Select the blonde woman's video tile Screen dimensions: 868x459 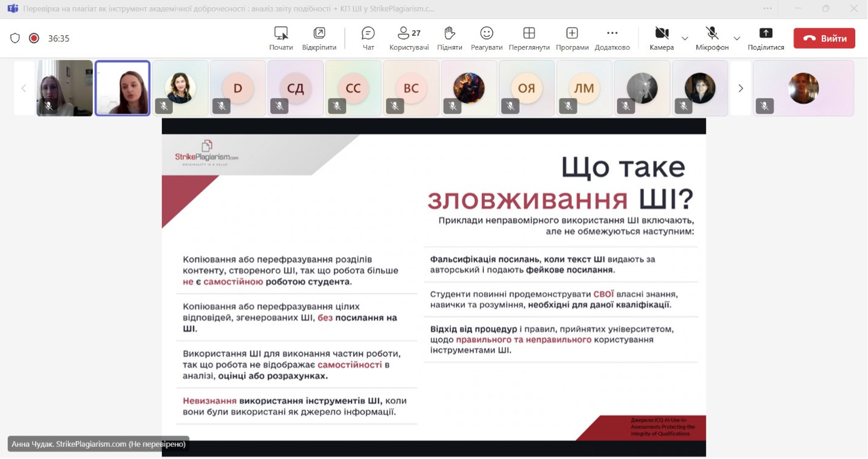tap(64, 88)
